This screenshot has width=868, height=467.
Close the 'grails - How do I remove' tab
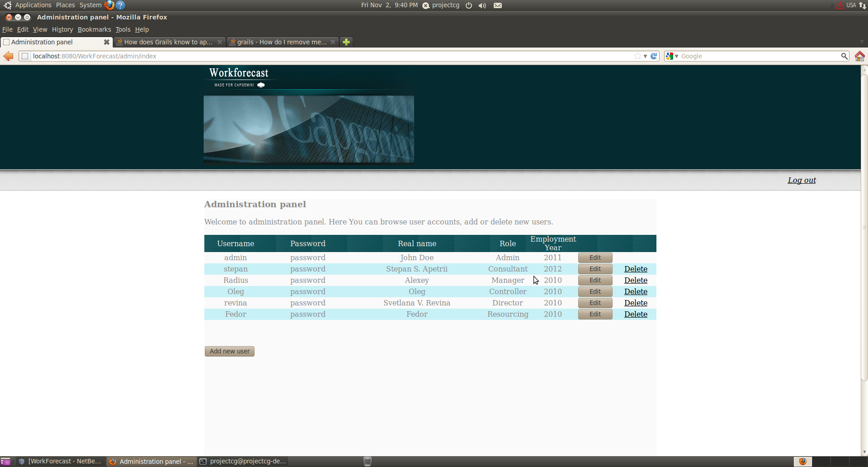coord(333,42)
